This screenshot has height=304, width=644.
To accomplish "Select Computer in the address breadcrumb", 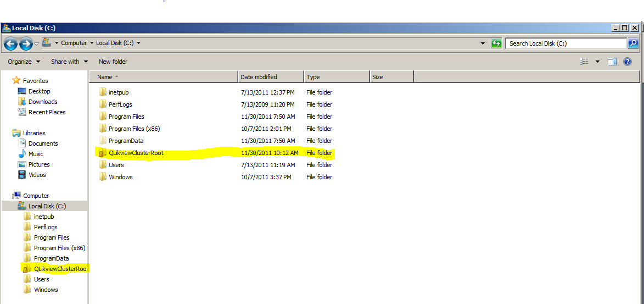I will (74, 43).
